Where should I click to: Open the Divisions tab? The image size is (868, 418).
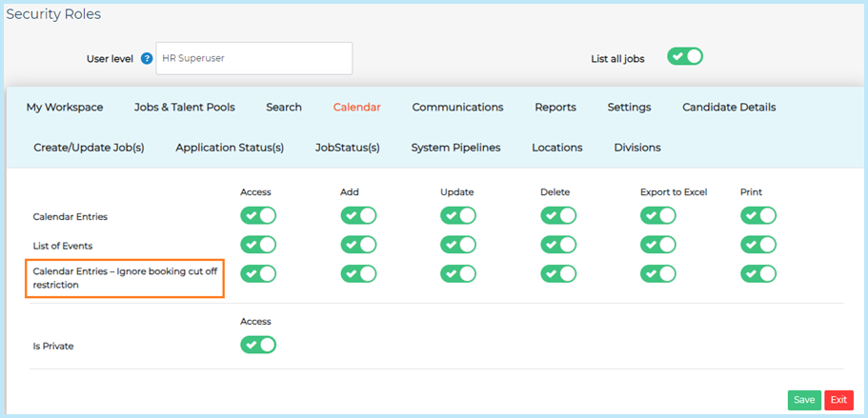click(637, 148)
